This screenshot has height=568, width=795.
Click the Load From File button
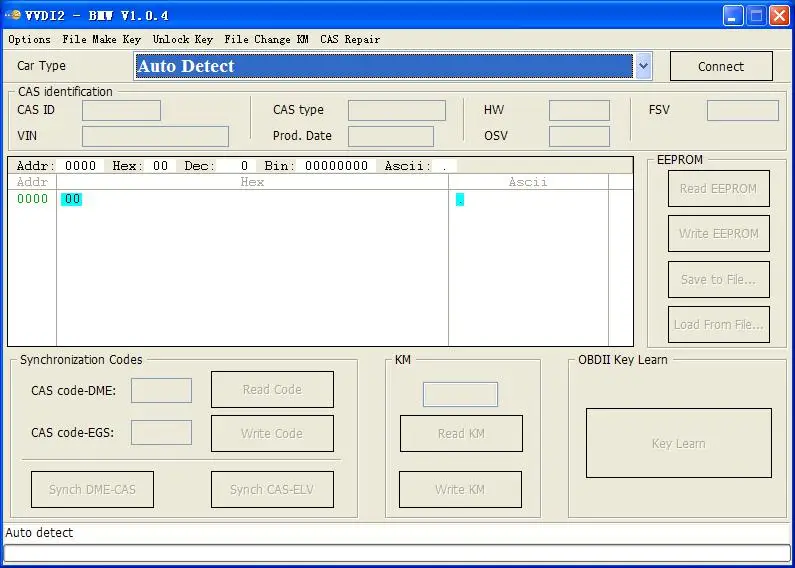pyautogui.click(x=718, y=325)
